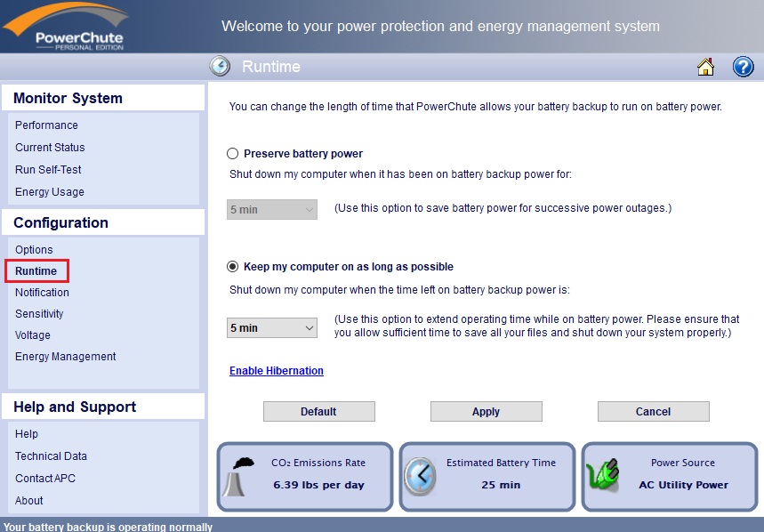Viewport: 764px width, 532px height.
Task: Select the Preserve battery power radio button
Action: [x=232, y=154]
